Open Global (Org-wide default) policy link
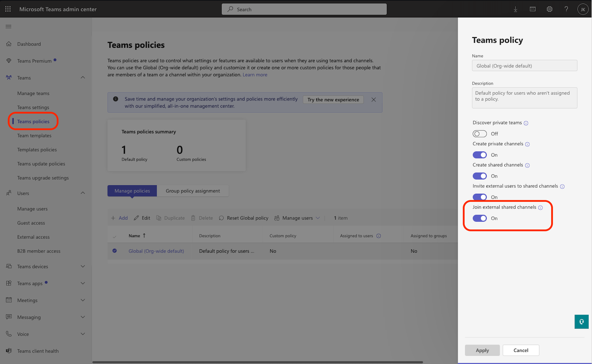This screenshot has width=592, height=364. 156,251
